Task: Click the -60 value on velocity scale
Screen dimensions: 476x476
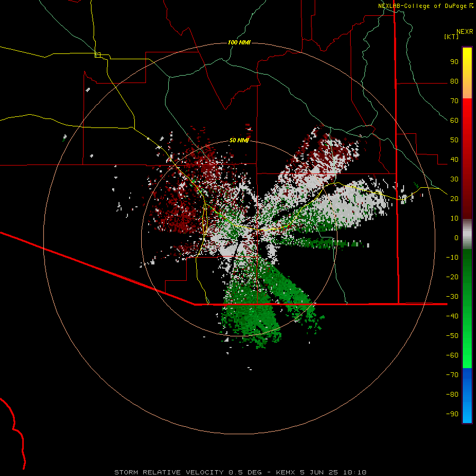Action: 452,355
